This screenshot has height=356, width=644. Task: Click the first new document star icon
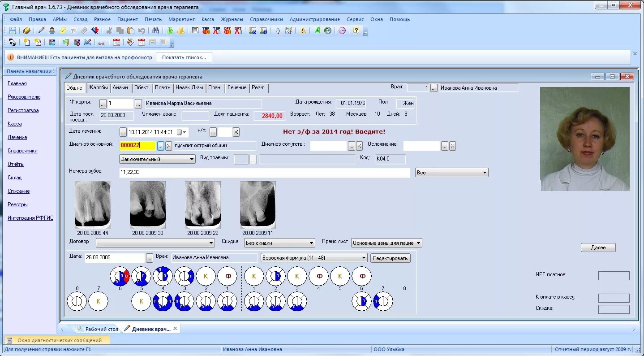click(x=27, y=43)
